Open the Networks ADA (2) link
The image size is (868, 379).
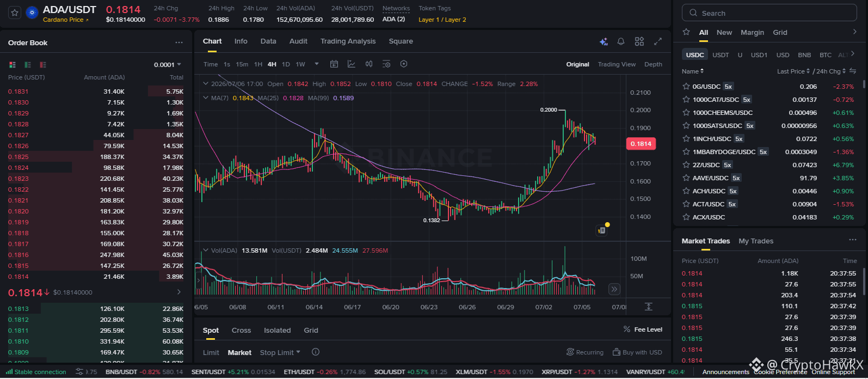393,19
